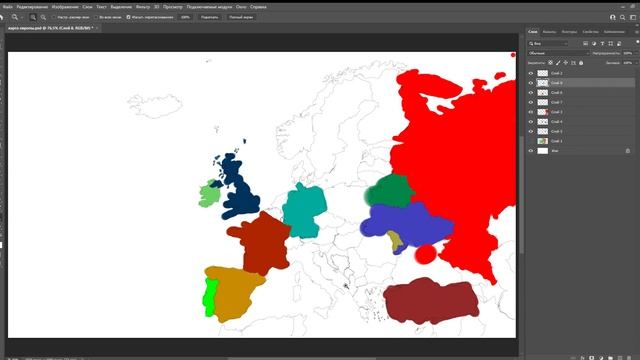The image size is (640, 360).
Task: Open the blend mode dropdown Обычные
Action: pyautogui.click(x=558, y=53)
